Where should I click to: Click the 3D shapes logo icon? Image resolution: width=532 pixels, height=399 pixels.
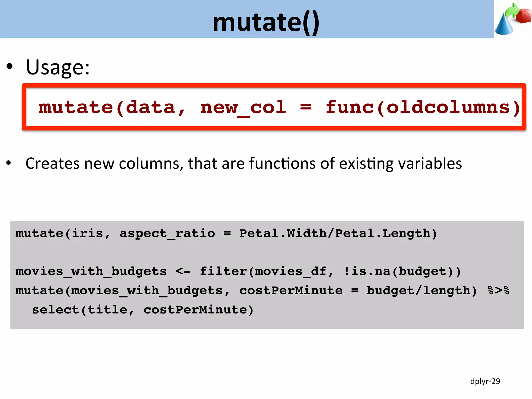click(x=513, y=19)
